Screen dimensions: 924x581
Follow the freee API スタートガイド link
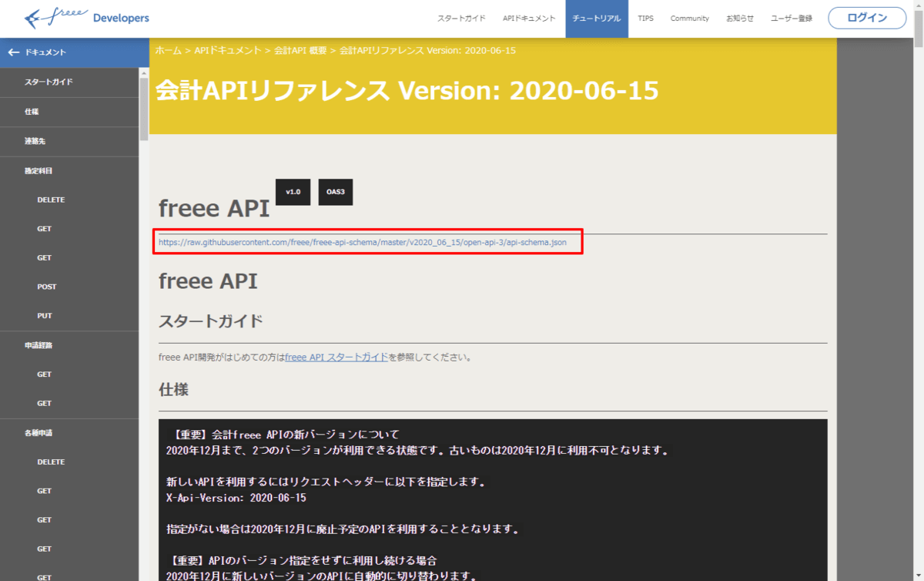pyautogui.click(x=336, y=358)
